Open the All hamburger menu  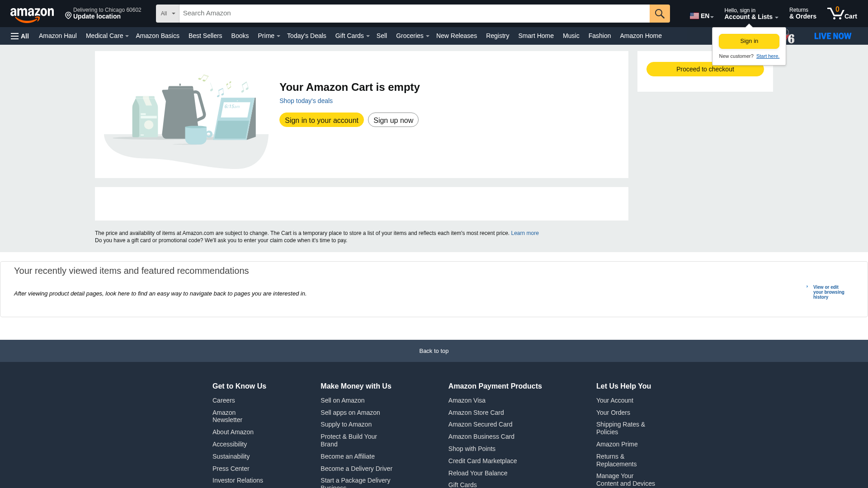tap(20, 36)
